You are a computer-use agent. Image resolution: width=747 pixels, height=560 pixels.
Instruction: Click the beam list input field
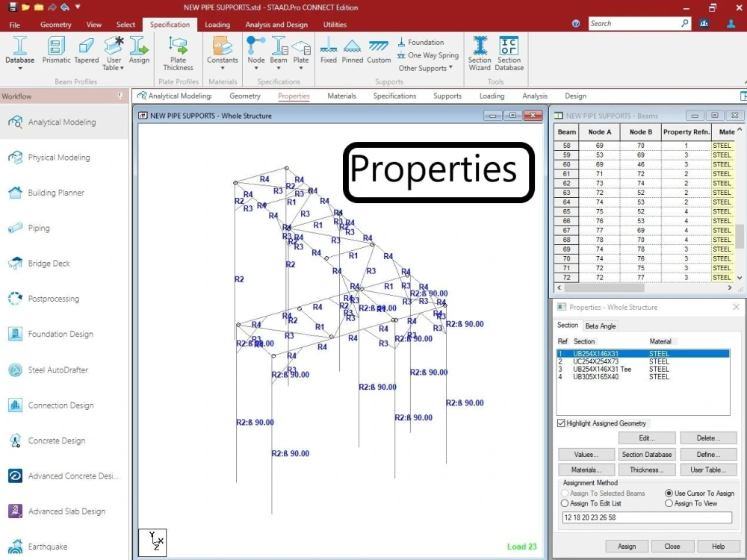(647, 517)
